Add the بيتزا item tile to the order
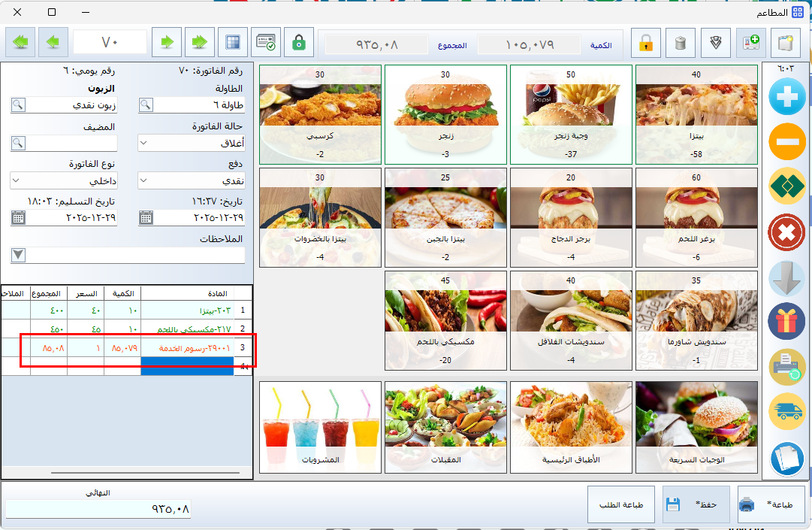The width and height of the screenshot is (812, 530). point(698,114)
